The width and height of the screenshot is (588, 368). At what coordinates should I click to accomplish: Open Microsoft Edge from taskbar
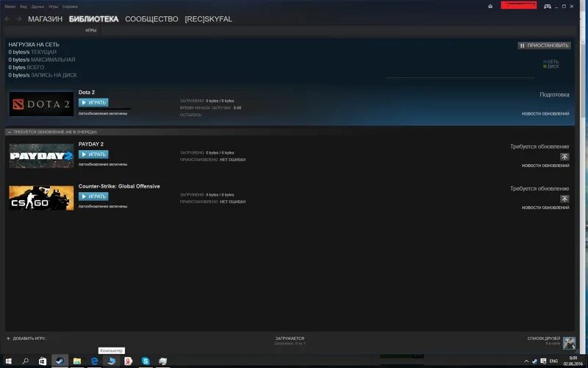[x=95, y=361]
